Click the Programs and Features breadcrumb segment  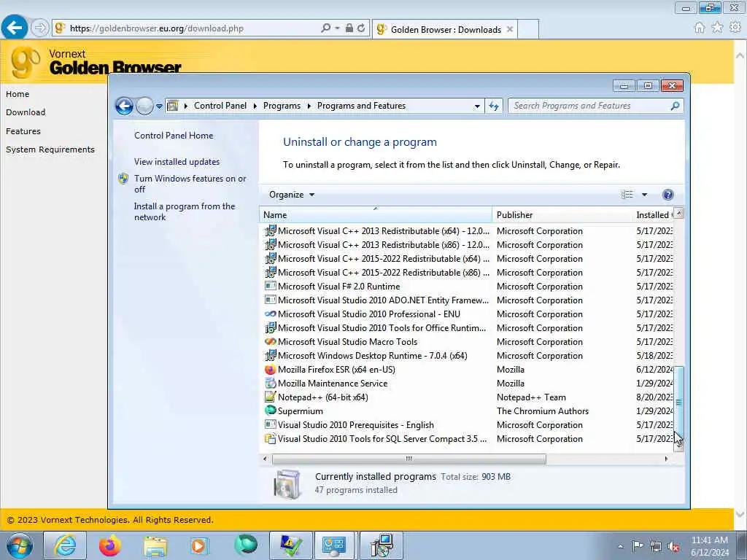tap(362, 106)
